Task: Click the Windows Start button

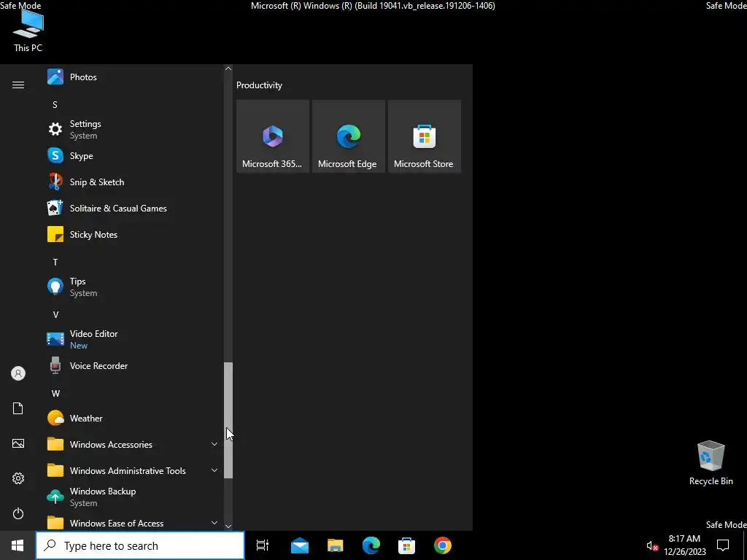Action: tap(18, 545)
